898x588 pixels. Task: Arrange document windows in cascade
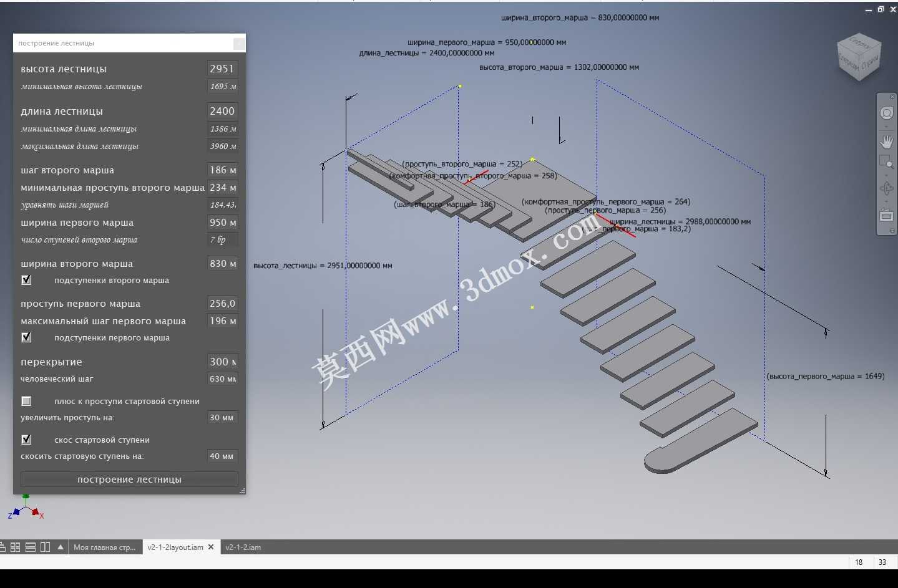click(2, 547)
